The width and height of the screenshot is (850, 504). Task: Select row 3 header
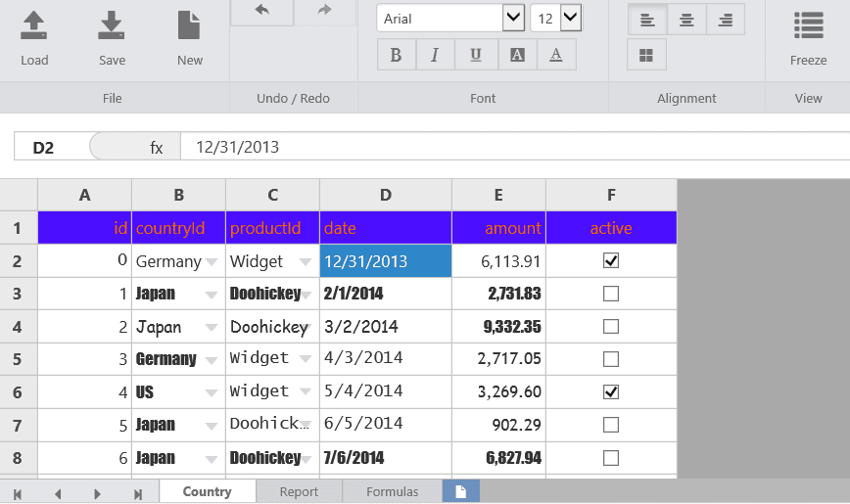[19, 294]
